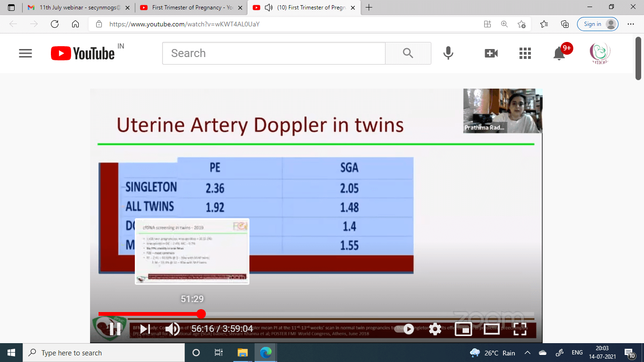644x362 pixels.
Task: Open video settings gear
Action: coord(435,329)
